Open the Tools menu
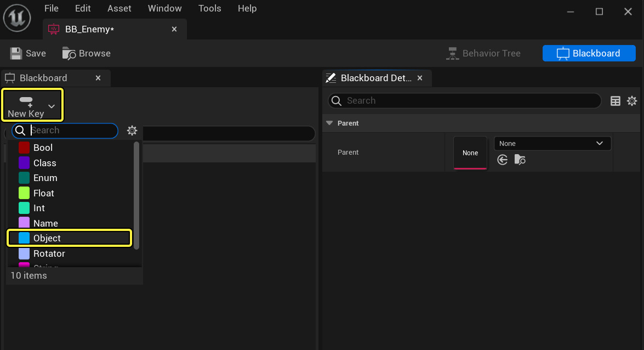The image size is (644, 350). point(209,8)
